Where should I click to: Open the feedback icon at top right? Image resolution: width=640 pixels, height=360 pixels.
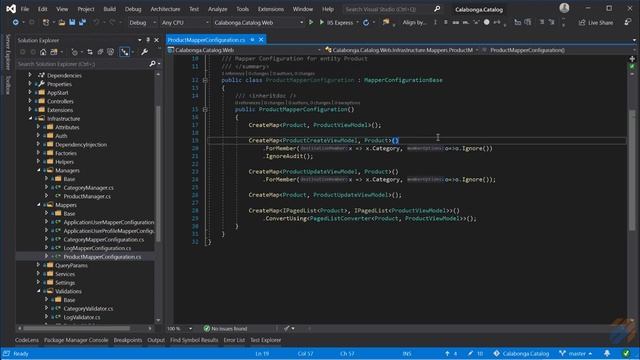point(628,22)
